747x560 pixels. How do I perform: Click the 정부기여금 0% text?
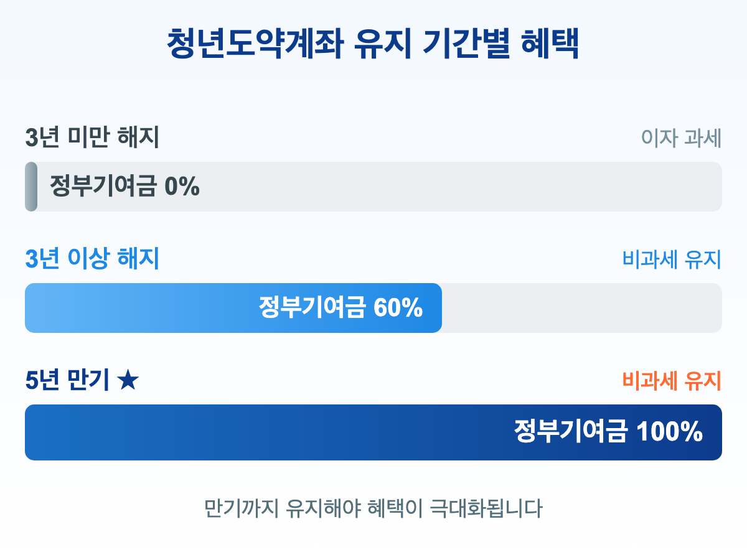[125, 187]
